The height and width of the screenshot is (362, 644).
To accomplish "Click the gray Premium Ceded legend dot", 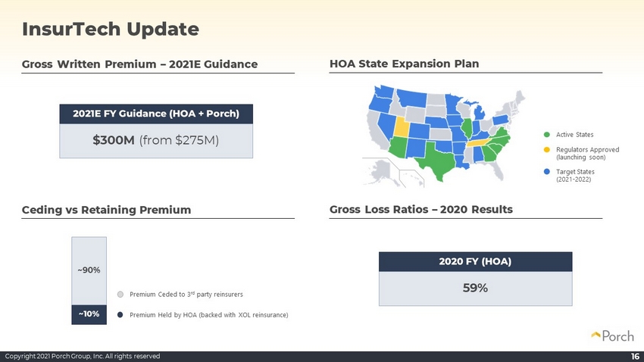I will 120,295.
